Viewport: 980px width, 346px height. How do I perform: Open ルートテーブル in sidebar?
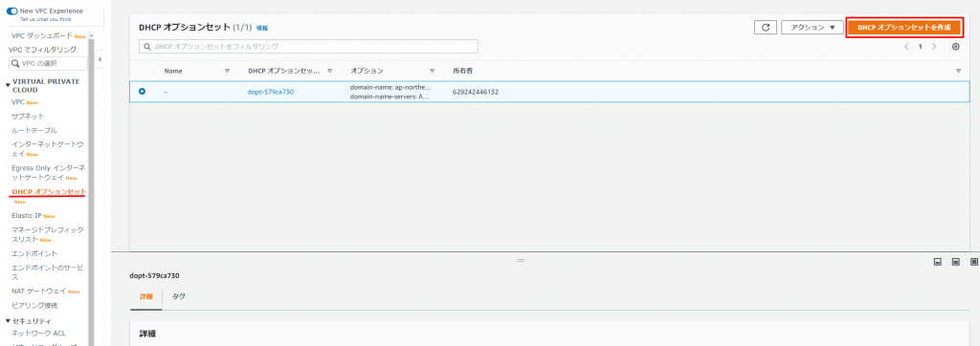34,130
